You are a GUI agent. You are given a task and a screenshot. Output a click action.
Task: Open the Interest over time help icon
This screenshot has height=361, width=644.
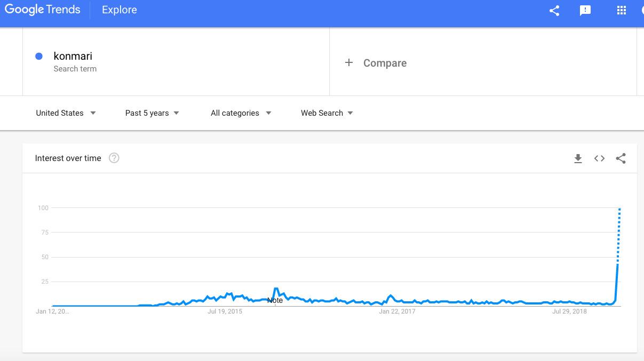pos(114,158)
